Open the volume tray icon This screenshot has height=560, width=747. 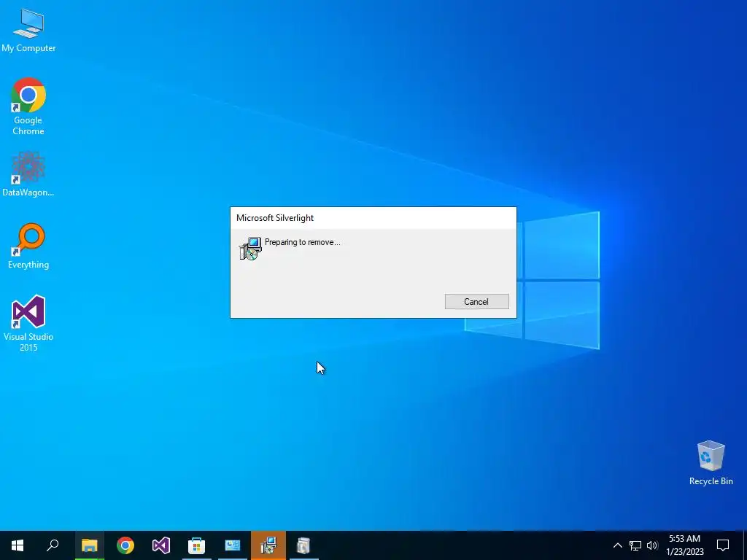[x=652, y=545]
